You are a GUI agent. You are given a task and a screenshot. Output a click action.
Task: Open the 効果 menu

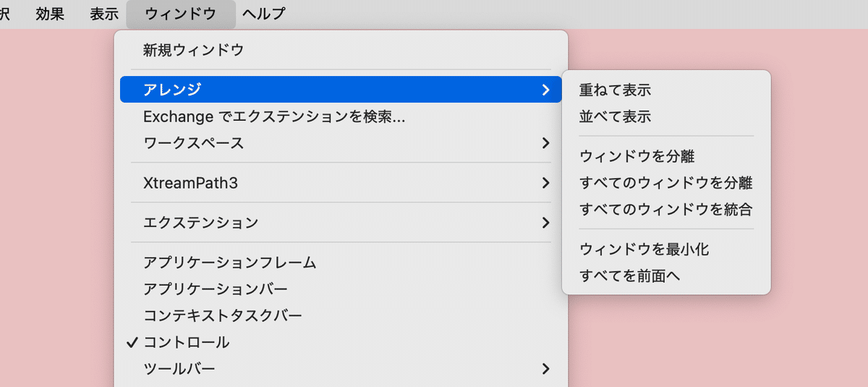[50, 14]
